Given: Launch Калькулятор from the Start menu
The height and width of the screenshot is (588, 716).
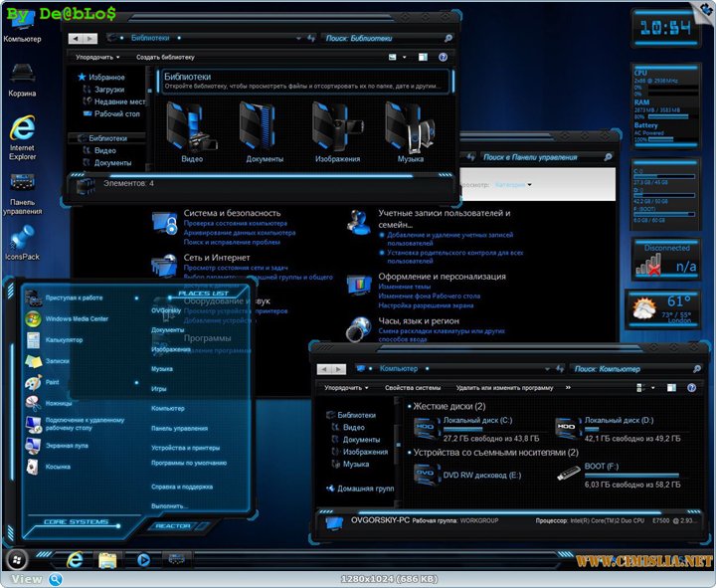Looking at the screenshot, I should [64, 340].
